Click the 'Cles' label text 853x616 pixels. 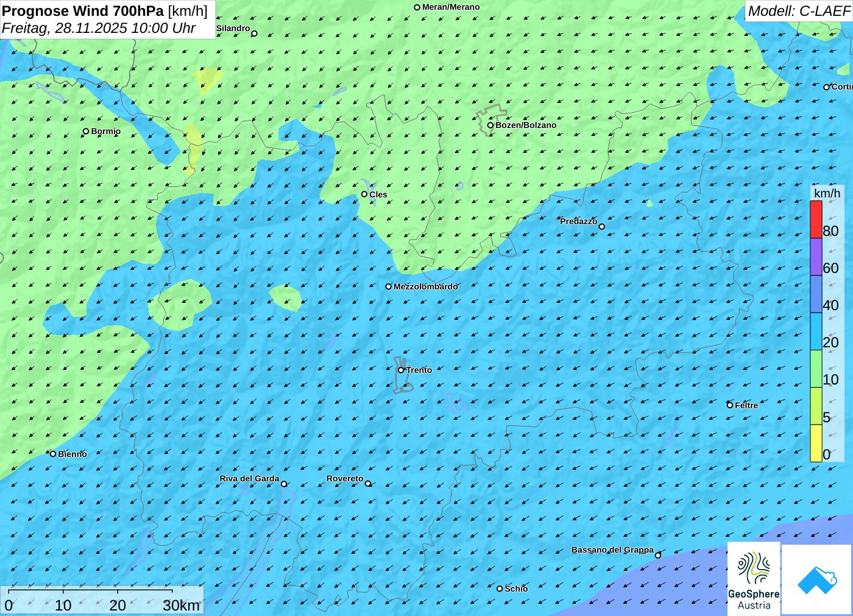(378, 194)
